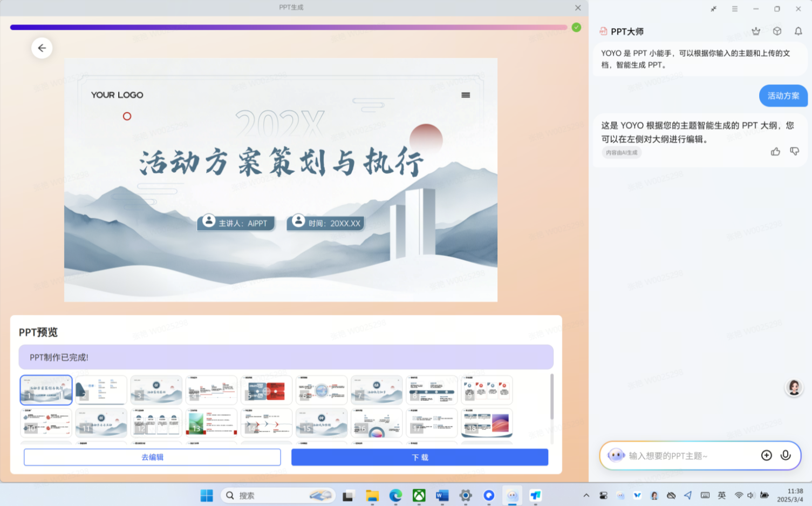Image resolution: width=812 pixels, height=506 pixels.
Task: Click the blue 下载 button
Action: (x=420, y=457)
